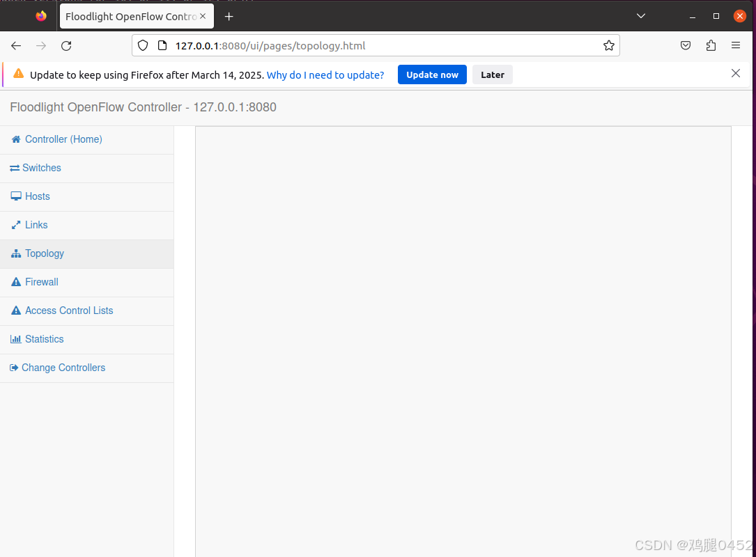
Task: Go back with the browser back arrow
Action: (x=16, y=46)
